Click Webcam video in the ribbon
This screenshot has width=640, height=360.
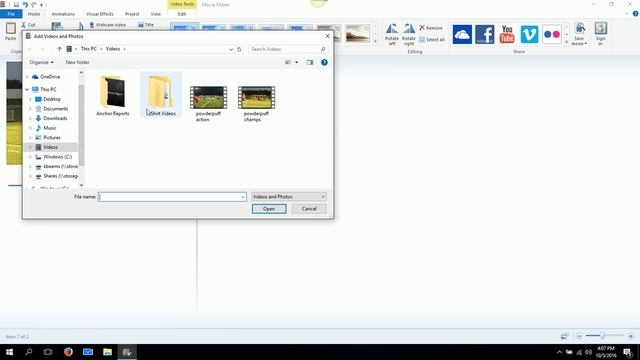tap(107, 25)
